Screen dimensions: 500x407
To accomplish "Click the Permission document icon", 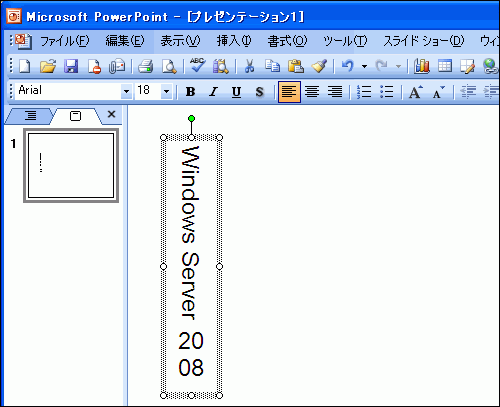I will (94, 66).
